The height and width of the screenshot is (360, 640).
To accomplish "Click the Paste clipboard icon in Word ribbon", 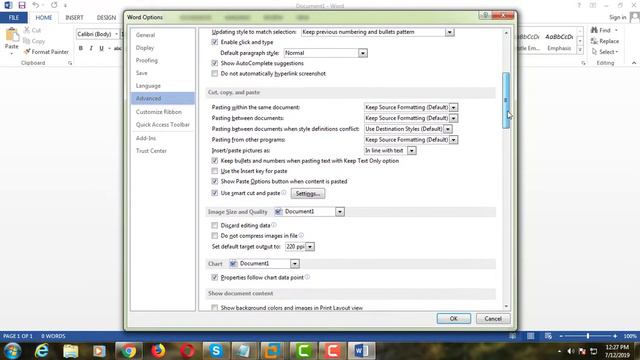I will 11,35.
